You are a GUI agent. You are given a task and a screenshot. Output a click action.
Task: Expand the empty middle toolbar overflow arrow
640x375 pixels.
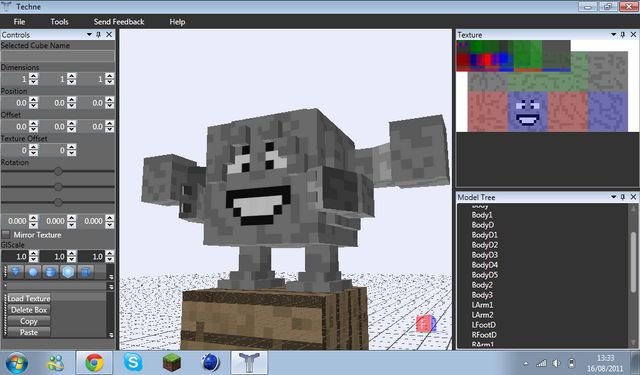click(111, 287)
